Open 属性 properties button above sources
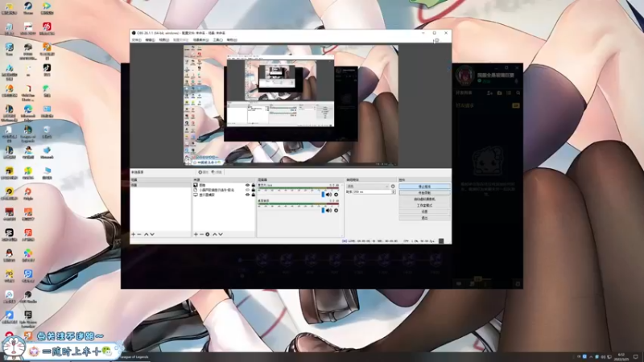644x362 pixels. [204, 172]
